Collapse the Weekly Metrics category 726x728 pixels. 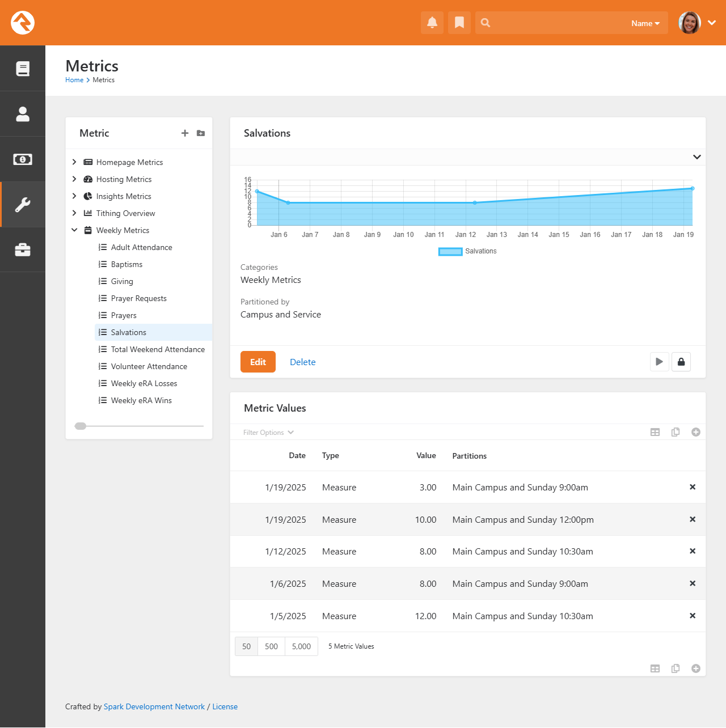(x=74, y=230)
